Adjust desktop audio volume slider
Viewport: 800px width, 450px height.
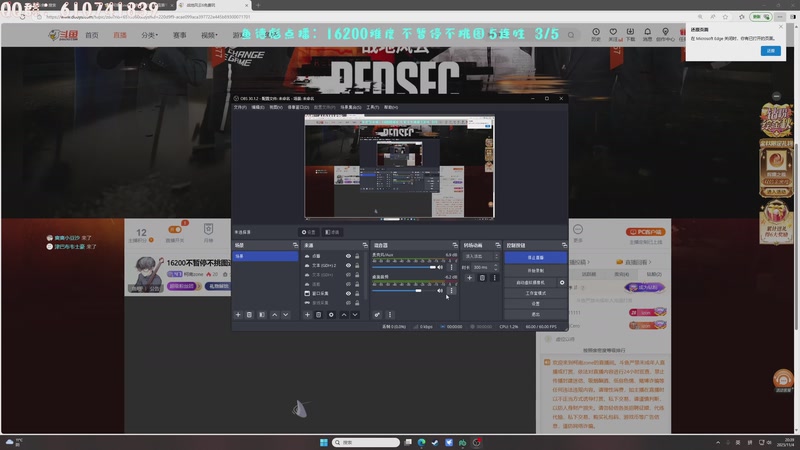[x=404, y=290]
